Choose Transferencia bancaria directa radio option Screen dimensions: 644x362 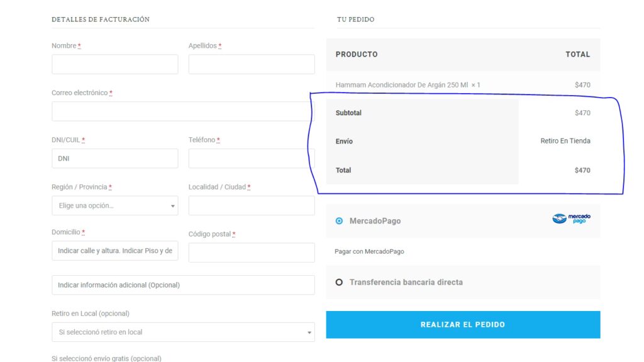pyautogui.click(x=340, y=283)
